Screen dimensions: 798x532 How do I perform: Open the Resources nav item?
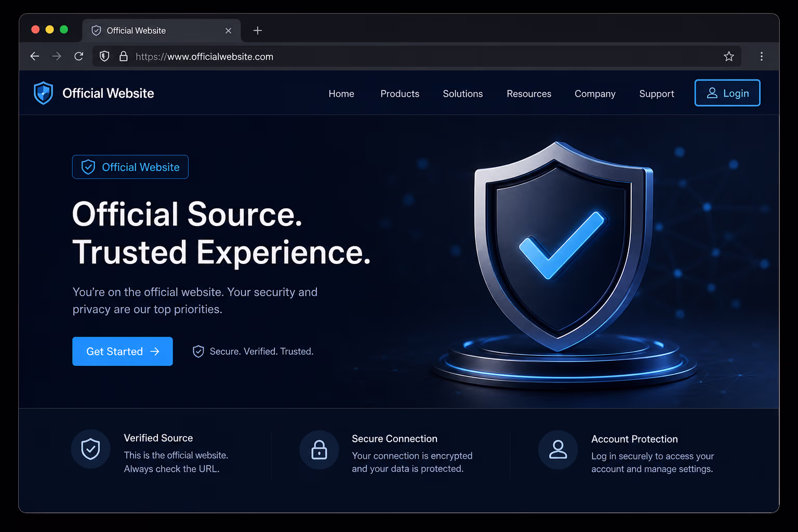coord(529,94)
